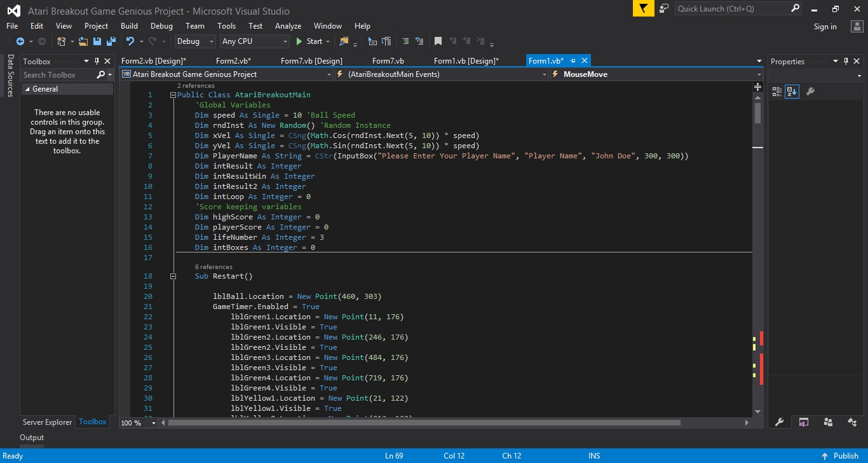868x463 pixels.
Task: Click the Undo arrow icon
Action: click(x=130, y=41)
